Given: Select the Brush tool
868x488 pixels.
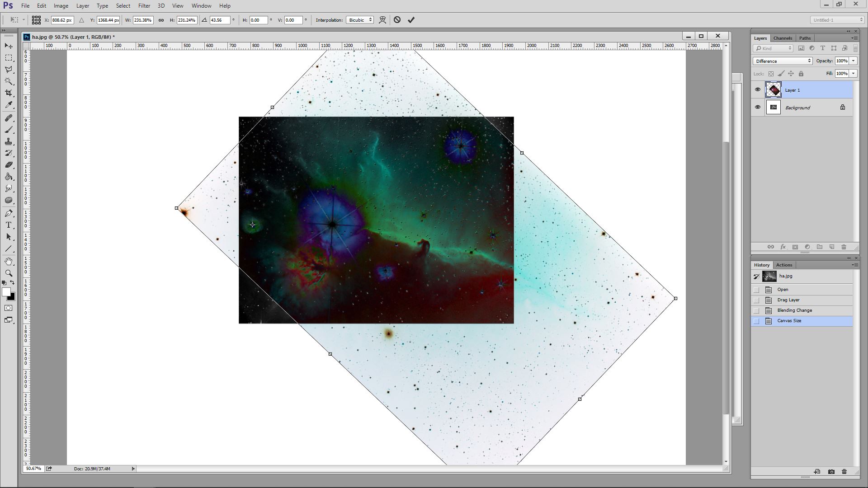Looking at the screenshot, I should [x=9, y=130].
